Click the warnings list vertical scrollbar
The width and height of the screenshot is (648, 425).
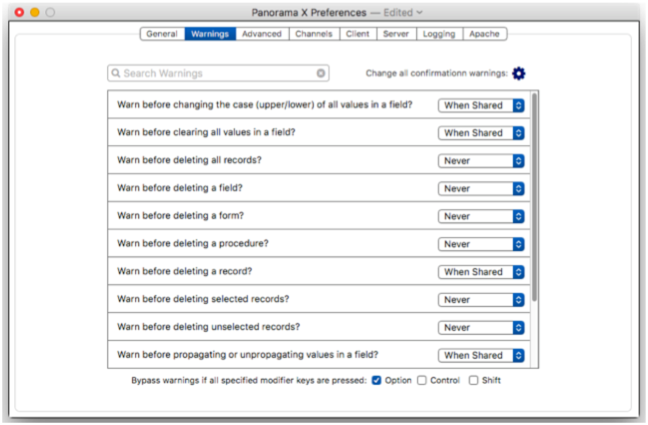coord(534,197)
